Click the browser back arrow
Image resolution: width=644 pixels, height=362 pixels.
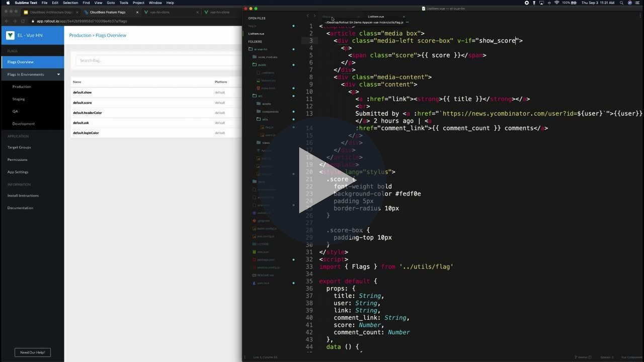click(x=7, y=21)
